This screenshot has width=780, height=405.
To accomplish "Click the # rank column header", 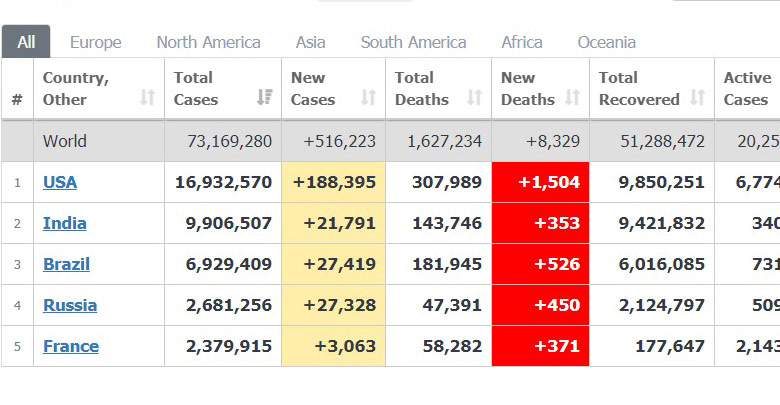I will click(17, 99).
